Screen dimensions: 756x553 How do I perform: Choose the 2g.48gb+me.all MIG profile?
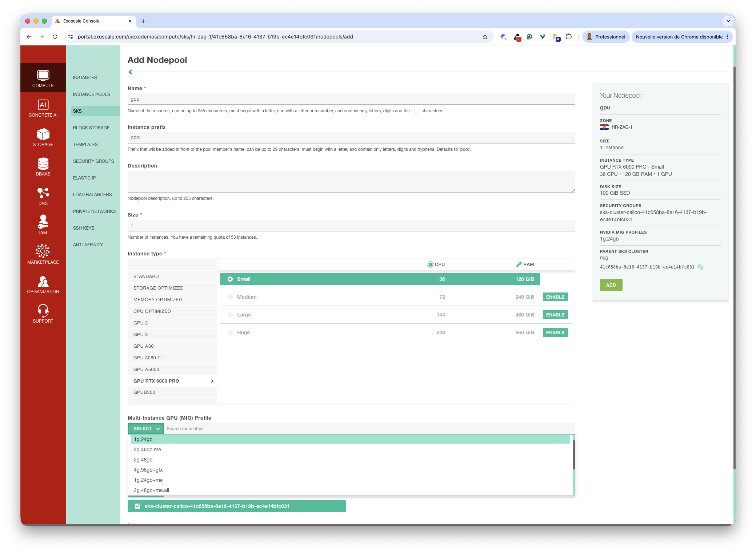350,490
